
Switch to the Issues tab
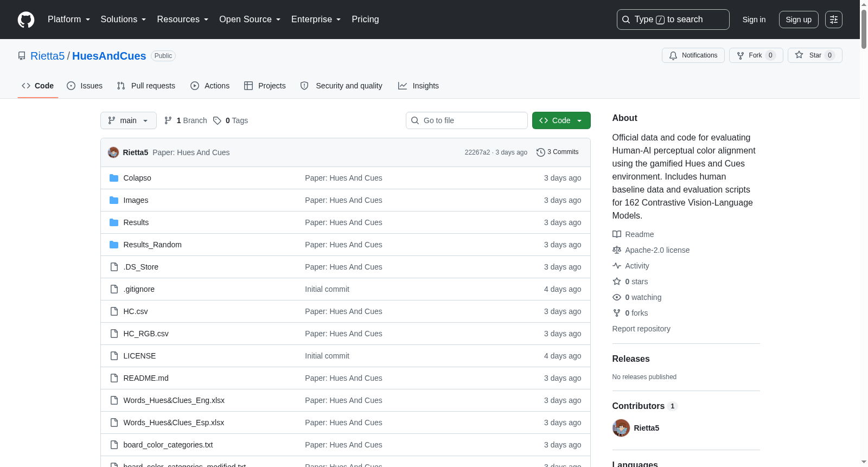click(85, 86)
